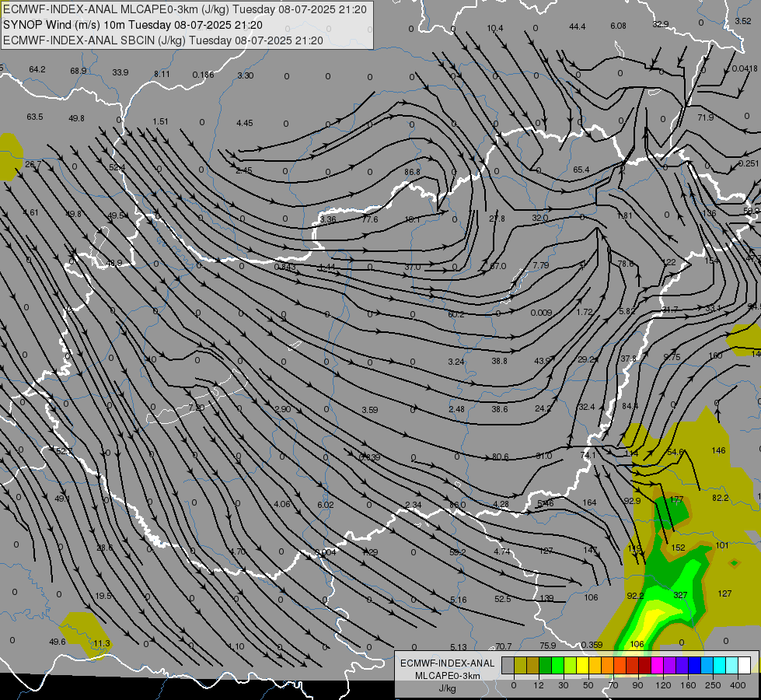The width and height of the screenshot is (761, 700).
Task: Click the bright green legend color box
Action: pos(557,665)
